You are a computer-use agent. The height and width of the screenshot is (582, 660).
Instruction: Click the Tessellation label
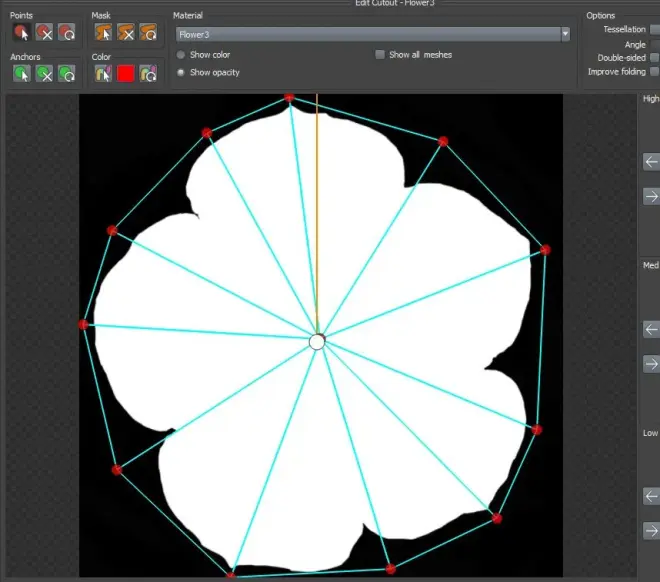[624, 29]
